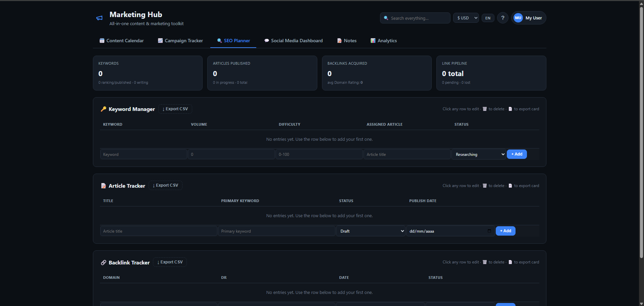Open the My User account menu
644x306 pixels.
coord(529,18)
